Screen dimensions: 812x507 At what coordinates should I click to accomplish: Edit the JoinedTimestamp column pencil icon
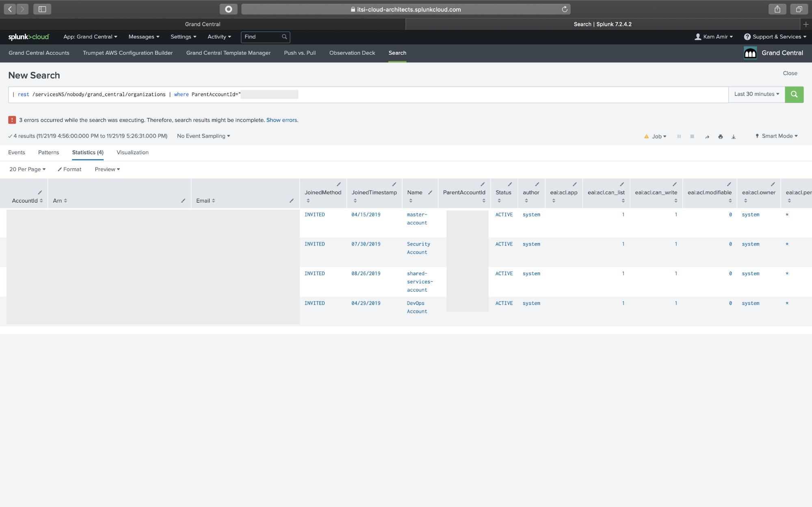point(394,184)
